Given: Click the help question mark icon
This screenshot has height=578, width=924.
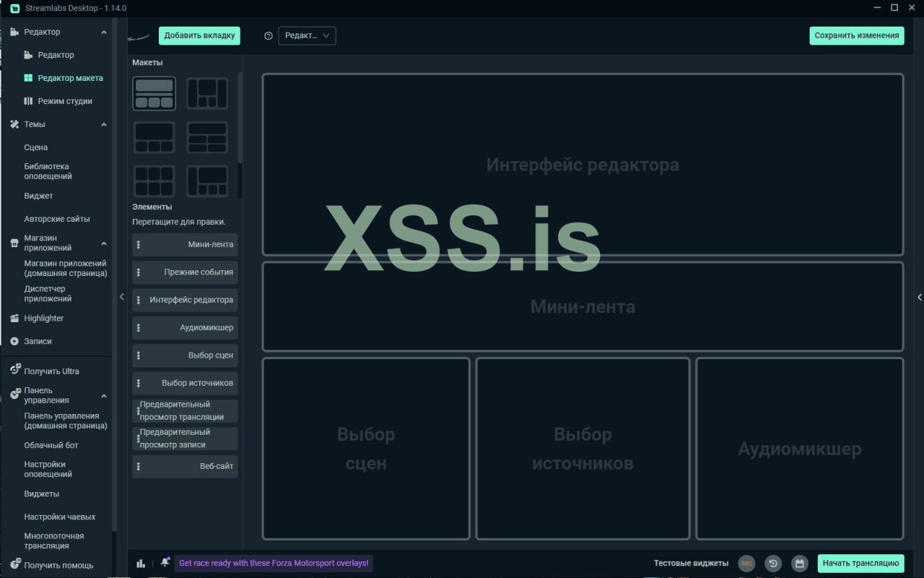Looking at the screenshot, I should [269, 35].
